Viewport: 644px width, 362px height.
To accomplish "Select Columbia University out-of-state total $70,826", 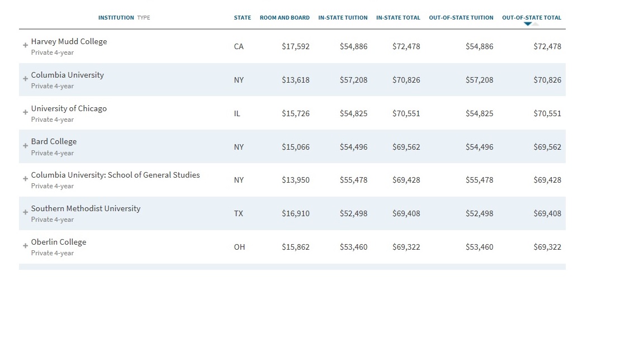I will pos(547,80).
